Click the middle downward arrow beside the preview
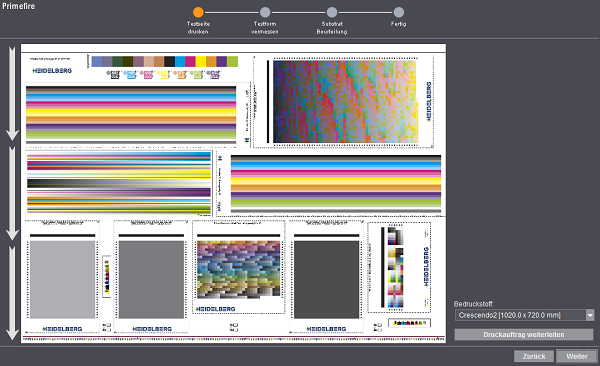The image size is (600, 366). [12, 193]
